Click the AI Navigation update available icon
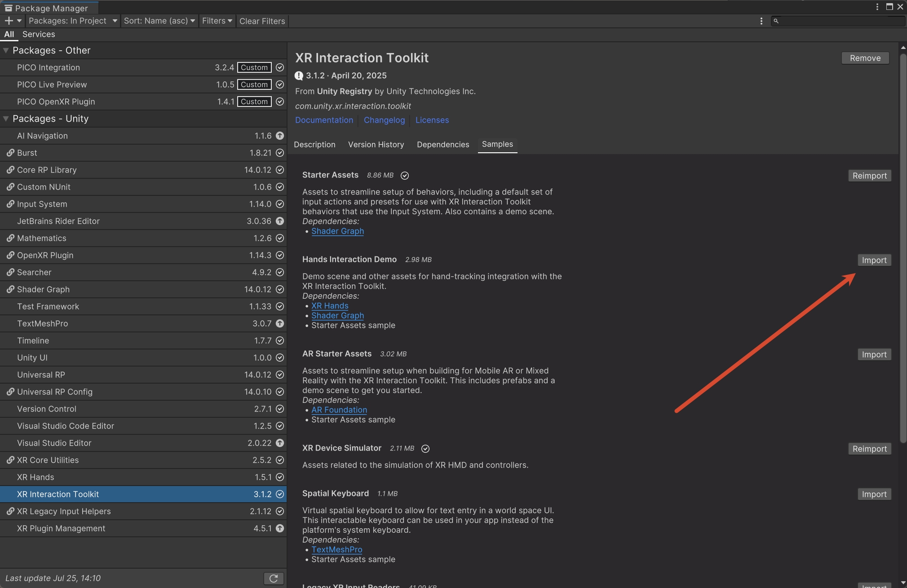Viewport: 907px width, 588px height. click(x=280, y=136)
